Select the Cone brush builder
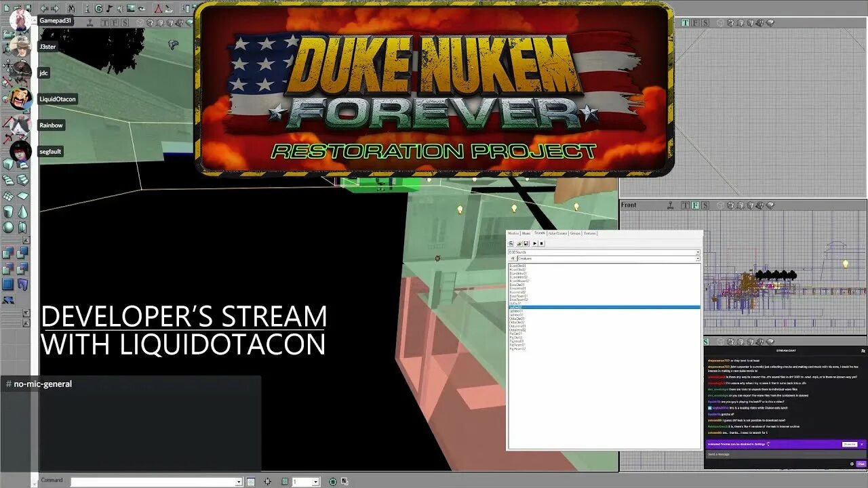Screen dimensions: 868x488 tap(22, 211)
